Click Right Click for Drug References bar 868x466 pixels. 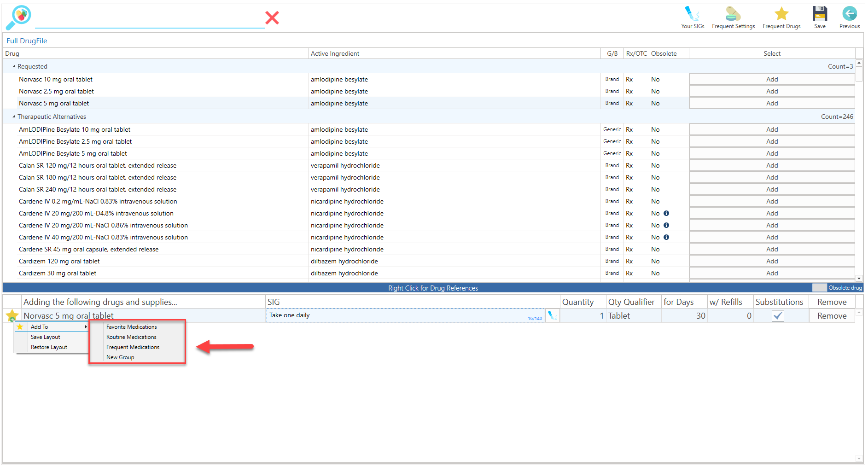433,288
